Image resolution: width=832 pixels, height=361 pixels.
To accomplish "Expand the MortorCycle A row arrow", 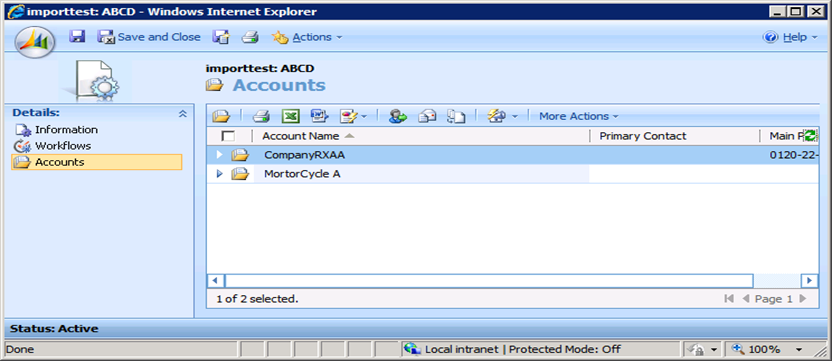I will click(x=220, y=174).
